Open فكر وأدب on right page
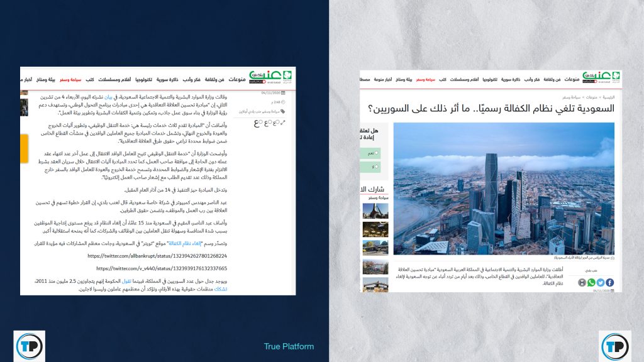The image size is (644, 362). point(532,79)
